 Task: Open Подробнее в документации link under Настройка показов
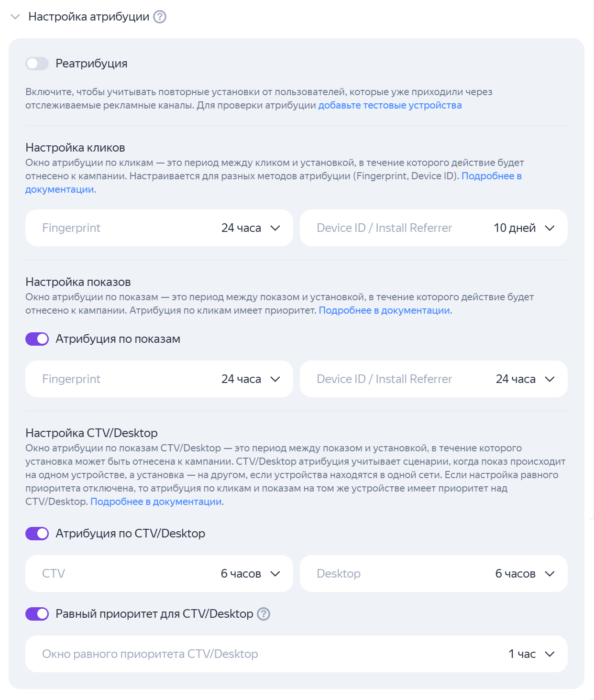point(385,310)
